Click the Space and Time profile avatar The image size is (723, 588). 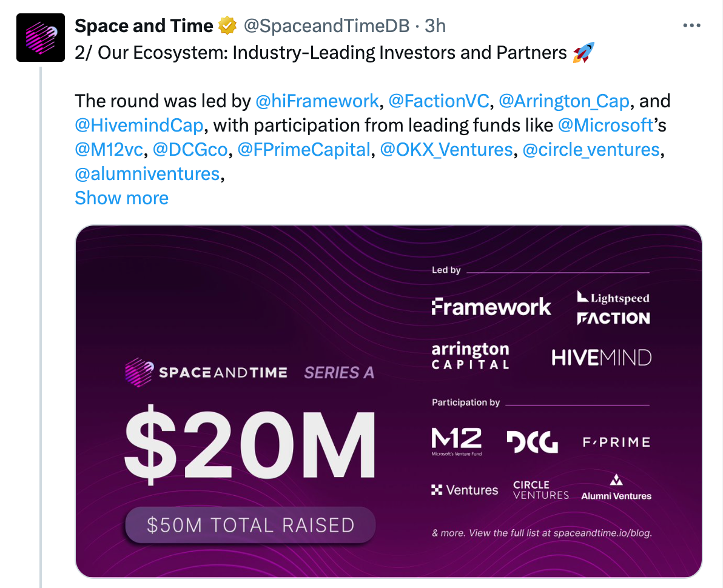(41, 38)
